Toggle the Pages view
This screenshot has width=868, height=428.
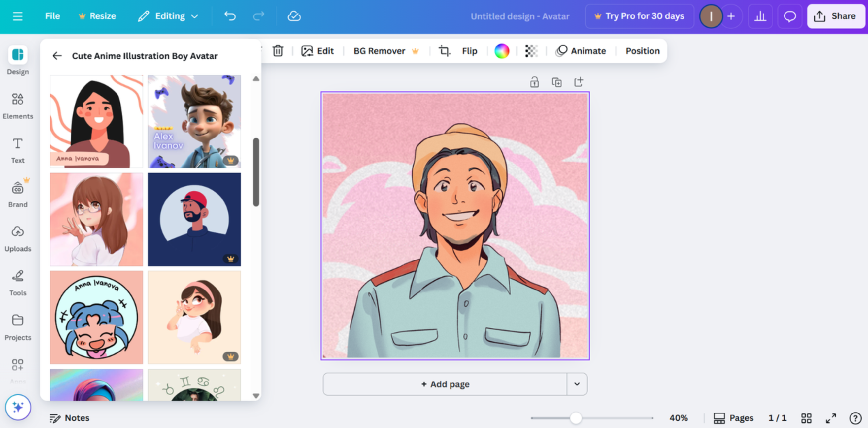coord(733,418)
